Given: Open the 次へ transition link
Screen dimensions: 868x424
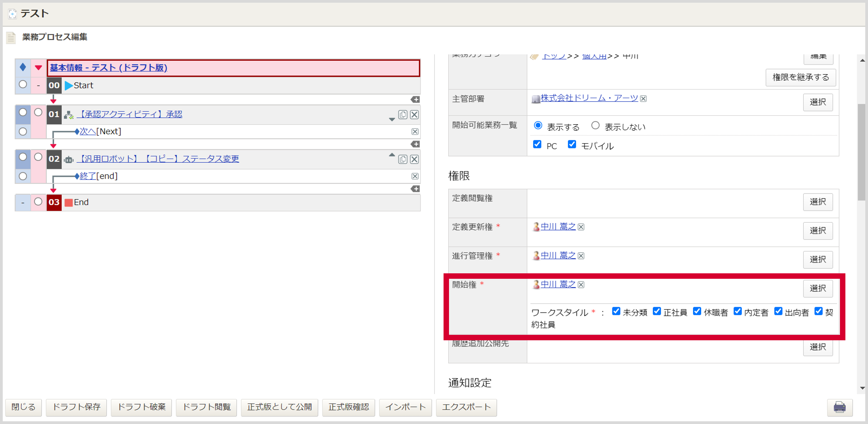Looking at the screenshot, I should [x=88, y=132].
